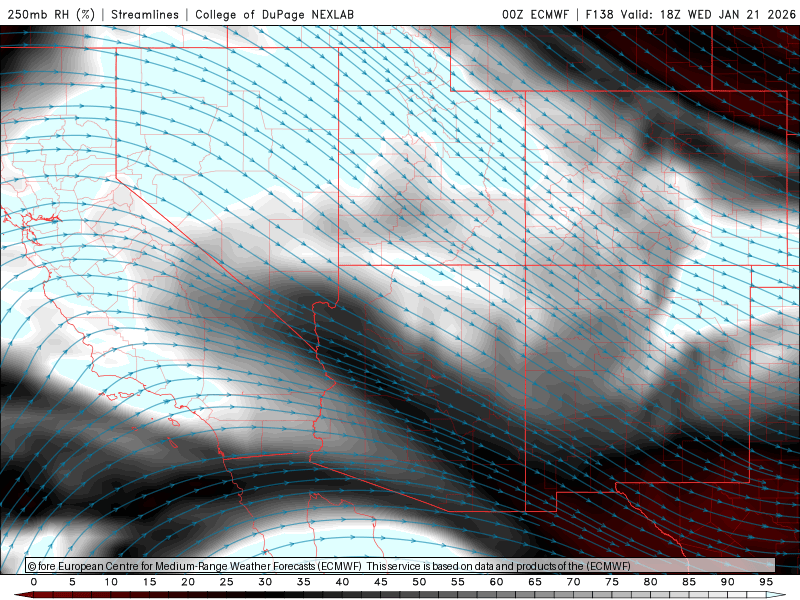This screenshot has width=800, height=600.
Task: Click the '25' value on color scale
Action: 227,582
